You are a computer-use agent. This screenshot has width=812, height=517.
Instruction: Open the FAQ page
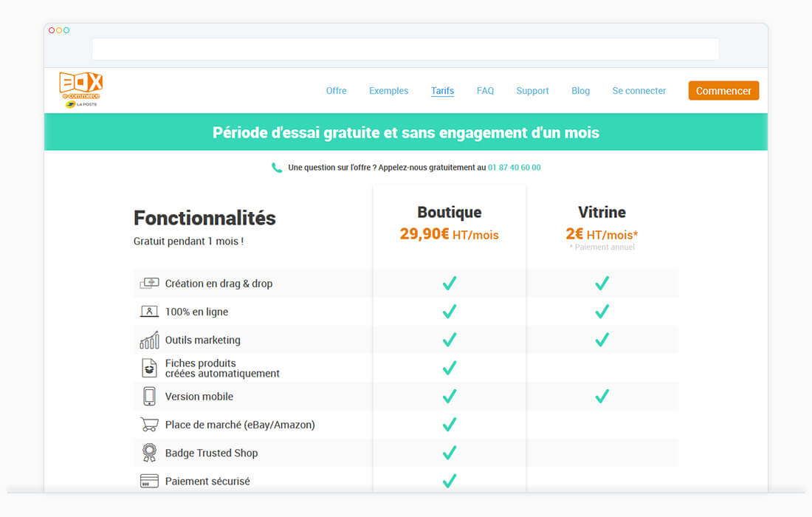(x=485, y=91)
